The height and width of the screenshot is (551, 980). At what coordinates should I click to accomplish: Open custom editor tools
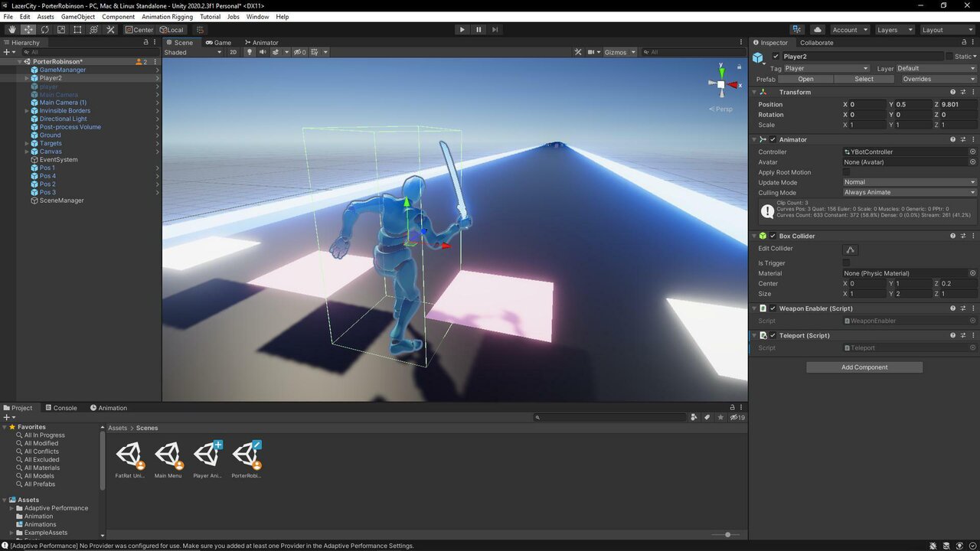110,30
